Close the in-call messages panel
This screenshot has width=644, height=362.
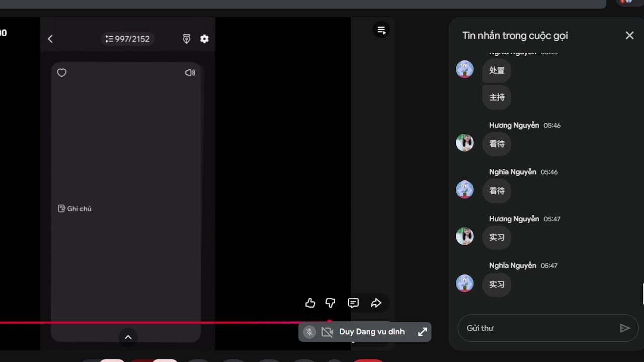coord(629,35)
